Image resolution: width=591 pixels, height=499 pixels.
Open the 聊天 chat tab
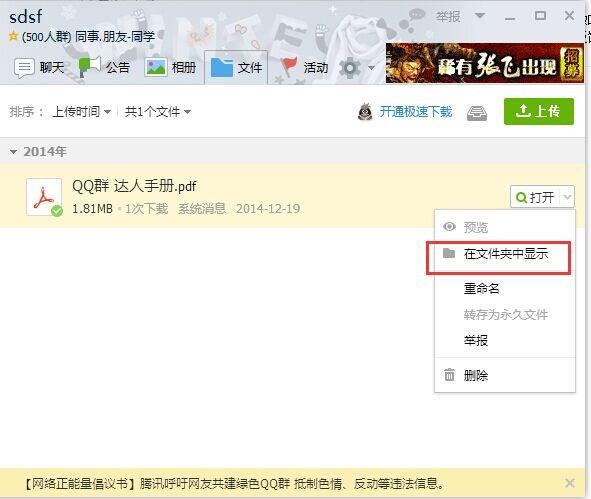pyautogui.click(x=39, y=68)
